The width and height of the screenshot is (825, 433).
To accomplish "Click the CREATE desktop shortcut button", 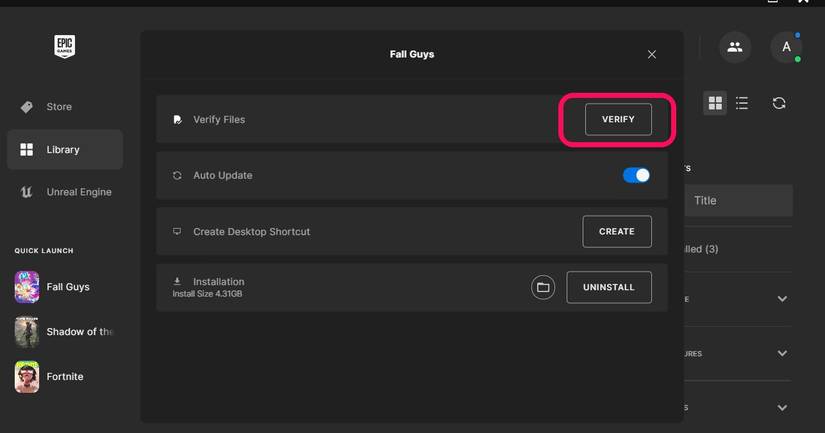I will 617,231.
